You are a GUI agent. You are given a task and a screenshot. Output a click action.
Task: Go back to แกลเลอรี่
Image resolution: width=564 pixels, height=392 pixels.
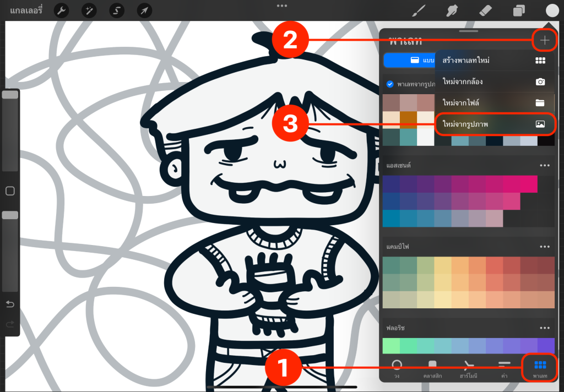point(26,10)
